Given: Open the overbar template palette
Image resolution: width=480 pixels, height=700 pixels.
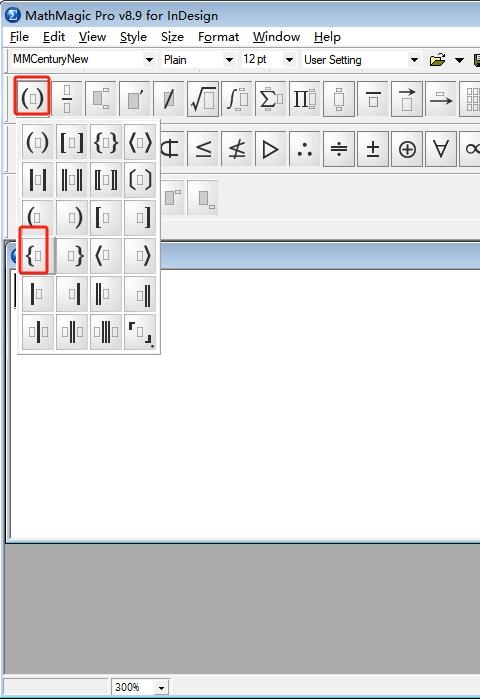Looking at the screenshot, I should [372, 99].
